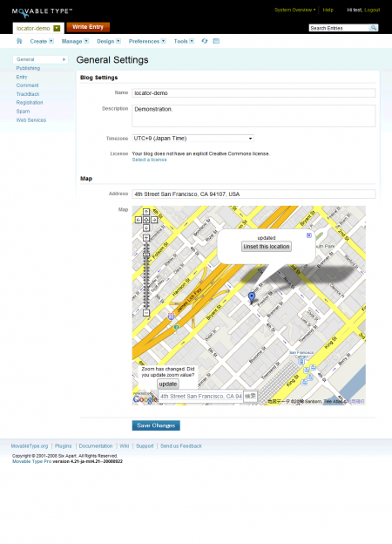Click the blog Name input field

253,93
